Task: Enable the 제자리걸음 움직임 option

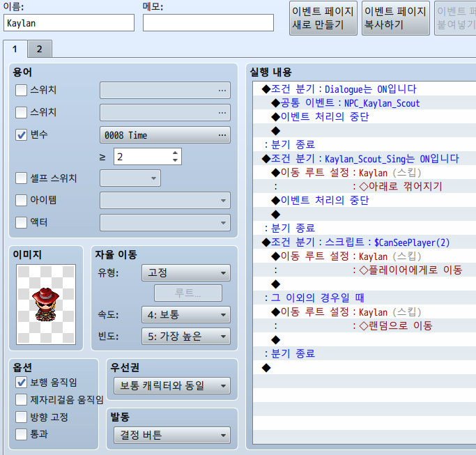Action: pos(21,400)
